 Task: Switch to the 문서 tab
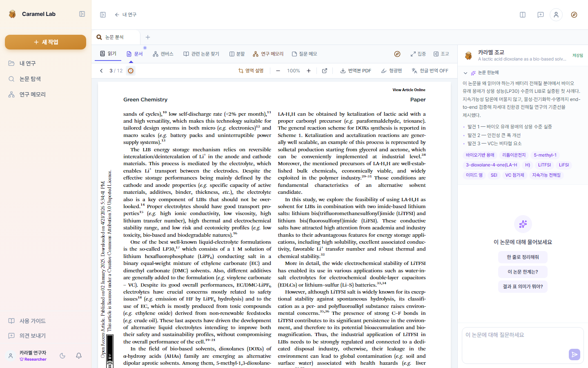pyautogui.click(x=135, y=54)
